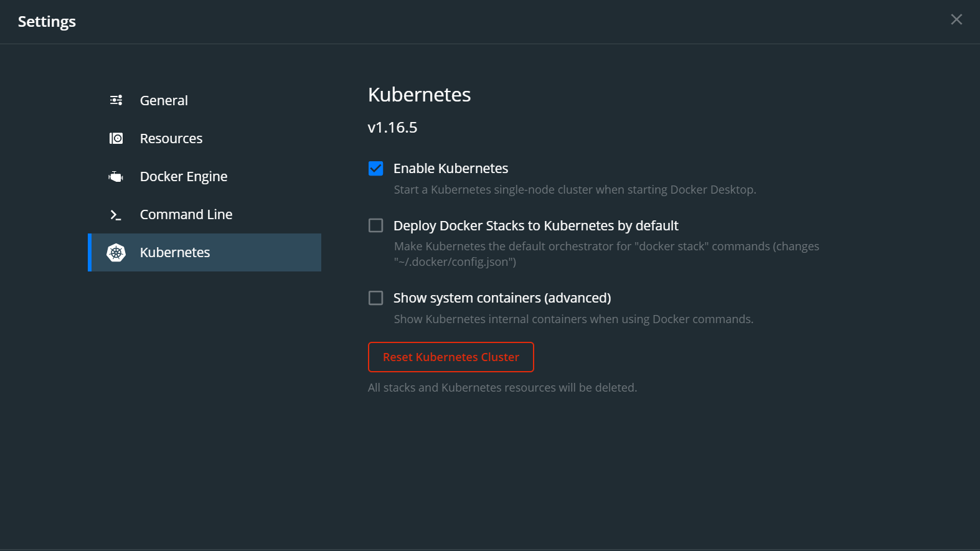The height and width of the screenshot is (551, 980).
Task: Click 'Start a Kubernetes single-node cluster' description
Action: (x=575, y=189)
